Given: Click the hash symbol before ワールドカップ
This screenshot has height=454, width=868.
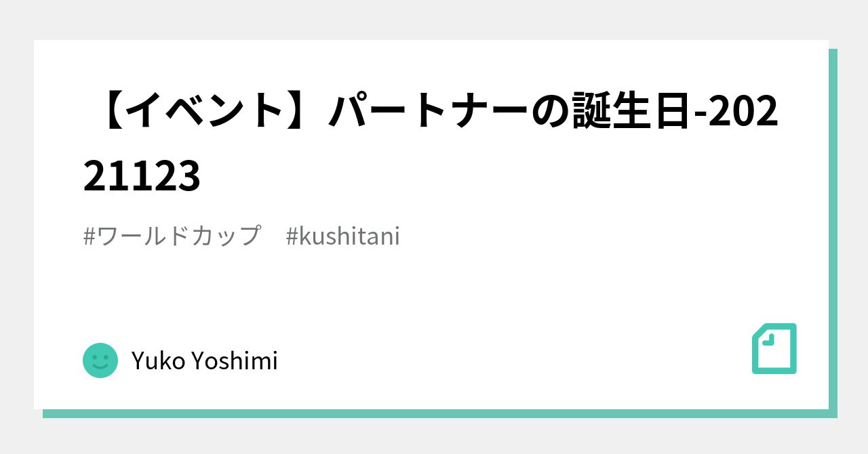Looking at the screenshot, I should (x=89, y=236).
